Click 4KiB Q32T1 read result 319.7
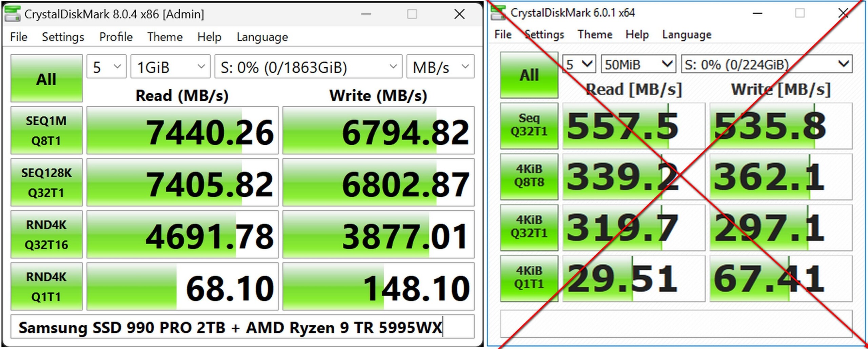The image size is (868, 349). (x=634, y=228)
